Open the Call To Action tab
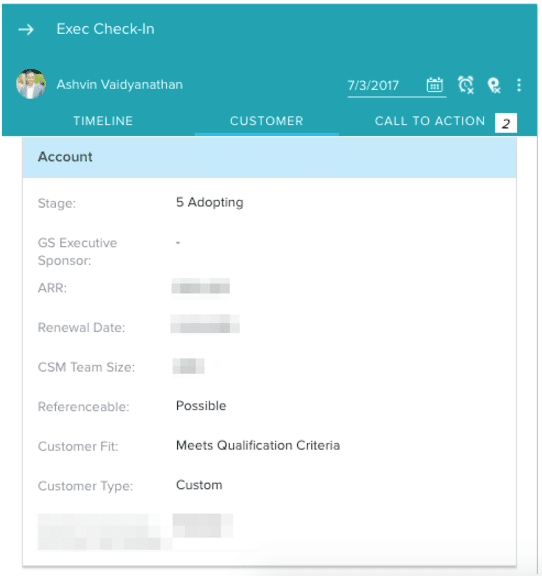This screenshot has height=576, width=542. (x=430, y=121)
